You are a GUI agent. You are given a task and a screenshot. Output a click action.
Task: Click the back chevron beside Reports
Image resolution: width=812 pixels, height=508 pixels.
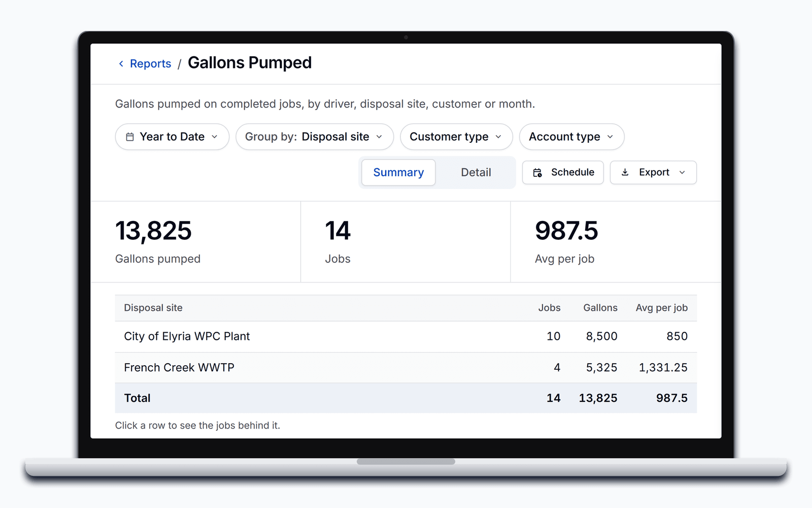121,63
